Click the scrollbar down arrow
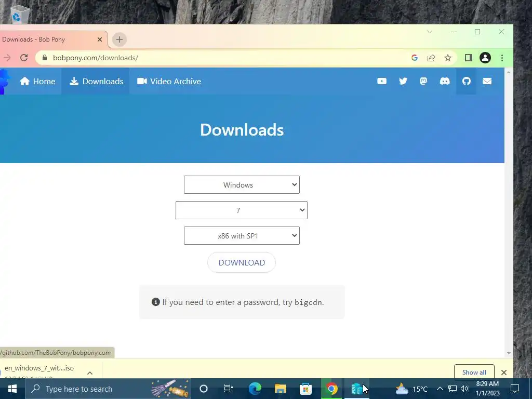 tap(509, 353)
